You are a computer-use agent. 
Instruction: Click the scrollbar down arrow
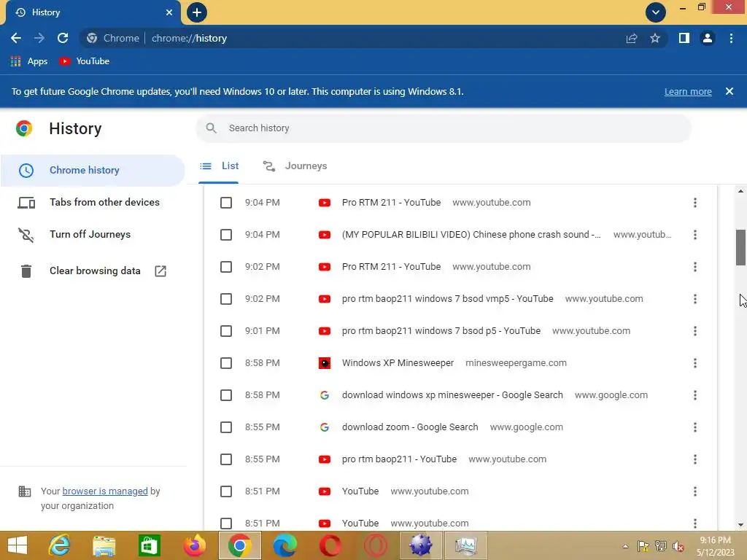(x=740, y=525)
